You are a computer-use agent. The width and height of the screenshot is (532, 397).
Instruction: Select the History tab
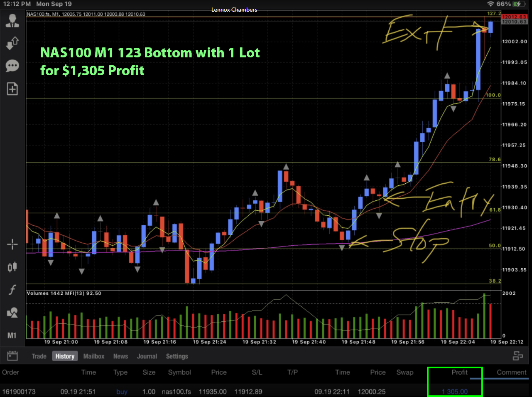(65, 356)
